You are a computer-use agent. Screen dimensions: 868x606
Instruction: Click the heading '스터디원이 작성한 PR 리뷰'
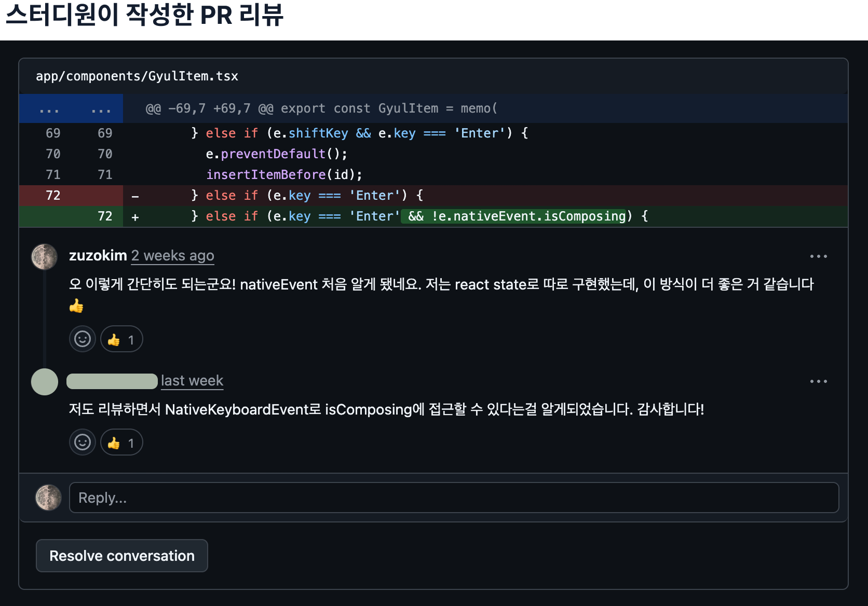point(144,15)
